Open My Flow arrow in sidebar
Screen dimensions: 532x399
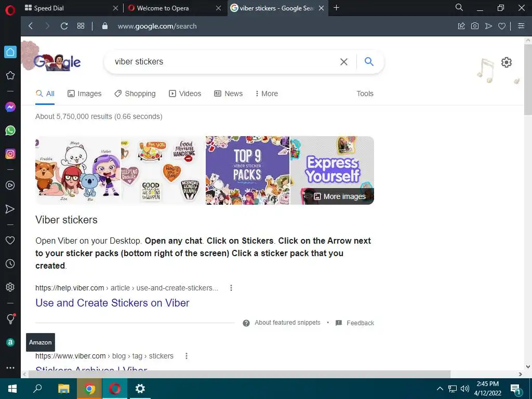tap(10, 209)
